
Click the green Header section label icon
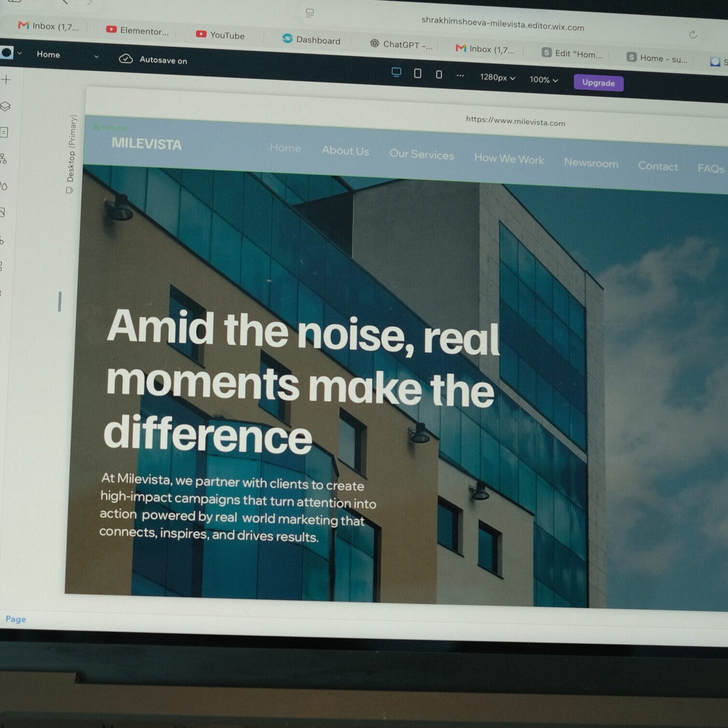pyautogui.click(x=96, y=127)
